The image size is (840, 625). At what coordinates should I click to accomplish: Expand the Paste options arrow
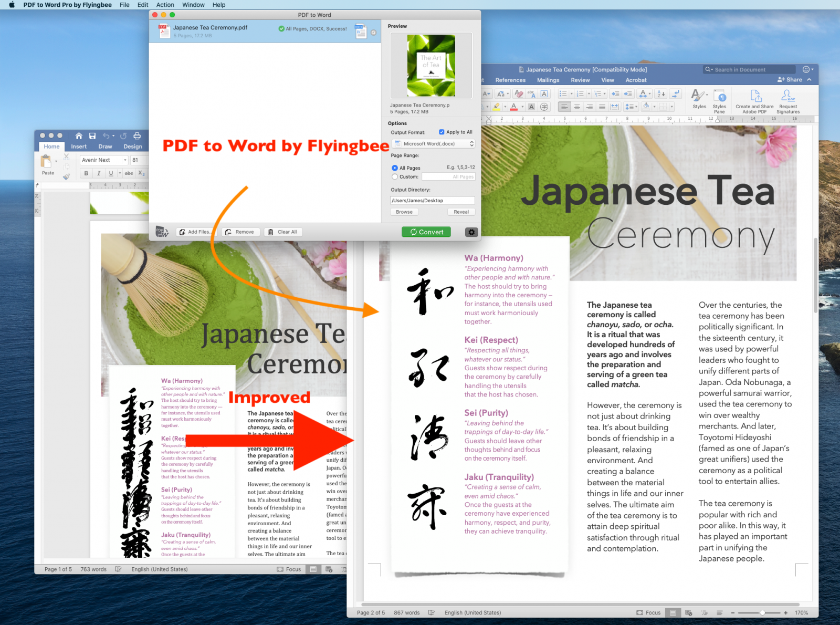(x=56, y=161)
